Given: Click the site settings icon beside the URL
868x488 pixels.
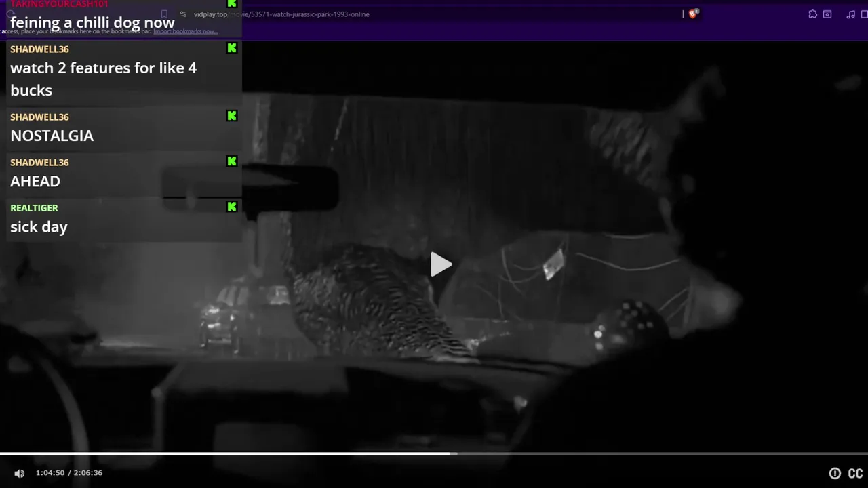Looking at the screenshot, I should point(183,14).
